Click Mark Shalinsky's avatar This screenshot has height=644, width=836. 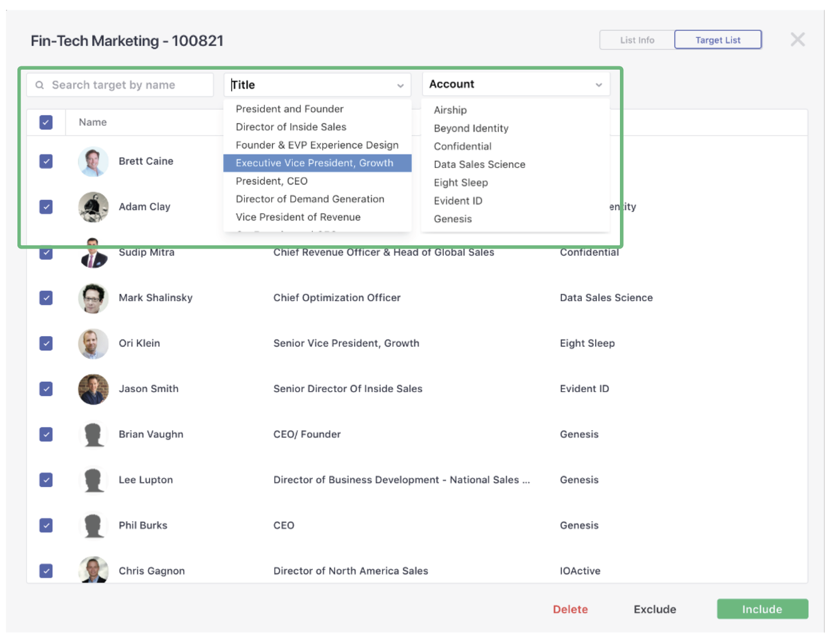93,298
